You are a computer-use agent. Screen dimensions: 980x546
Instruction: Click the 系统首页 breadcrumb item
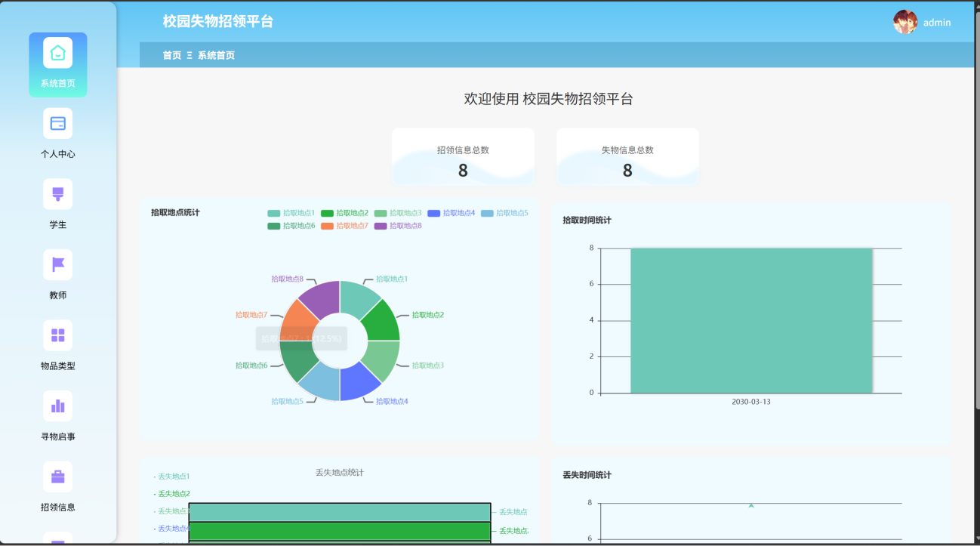tap(216, 55)
